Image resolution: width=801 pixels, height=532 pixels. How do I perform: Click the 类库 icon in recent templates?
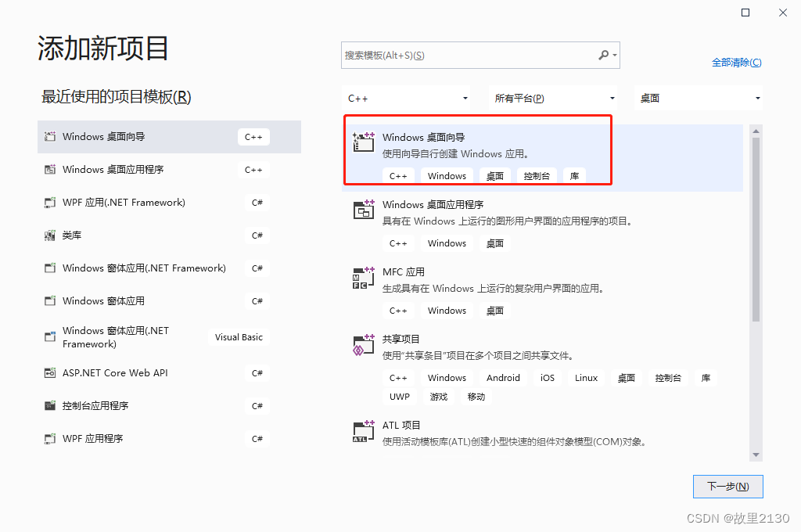coord(48,235)
